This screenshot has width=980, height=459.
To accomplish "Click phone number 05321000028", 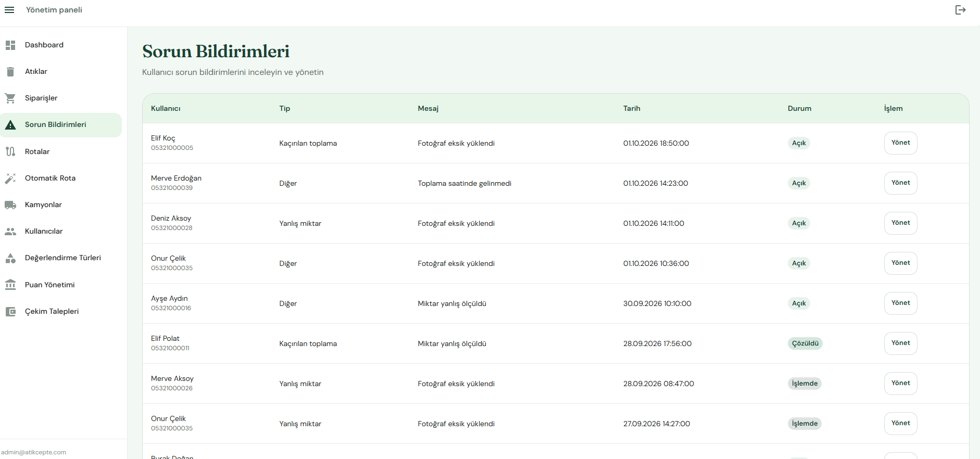I will (172, 228).
